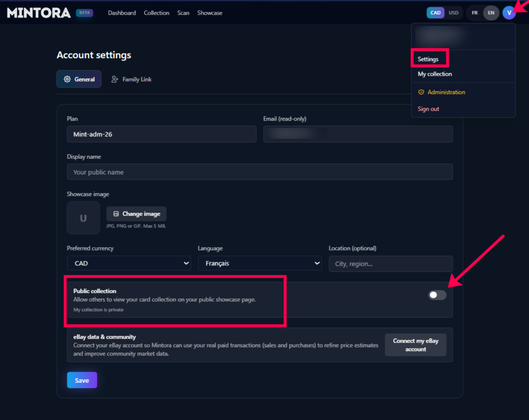The image size is (529, 420).
Task: Click the image icon in Change image
Action: click(x=116, y=214)
